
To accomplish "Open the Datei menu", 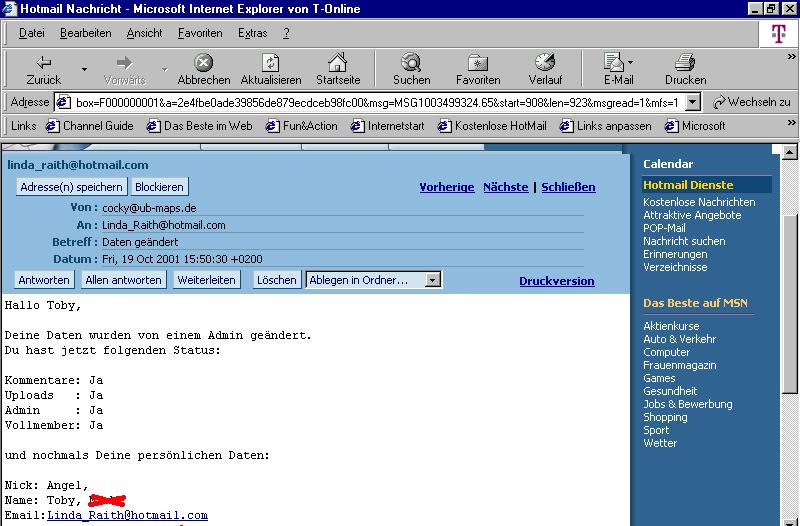I will pyautogui.click(x=32, y=33).
